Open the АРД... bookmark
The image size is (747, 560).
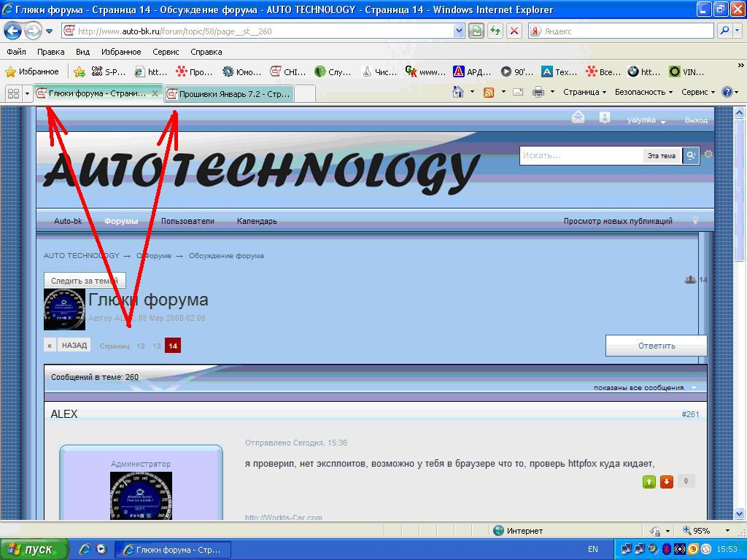472,72
